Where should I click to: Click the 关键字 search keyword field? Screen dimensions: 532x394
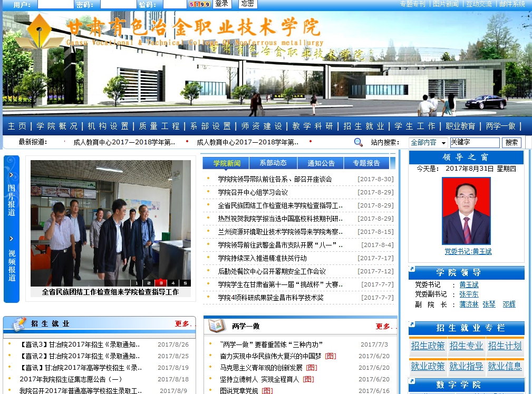pos(474,142)
